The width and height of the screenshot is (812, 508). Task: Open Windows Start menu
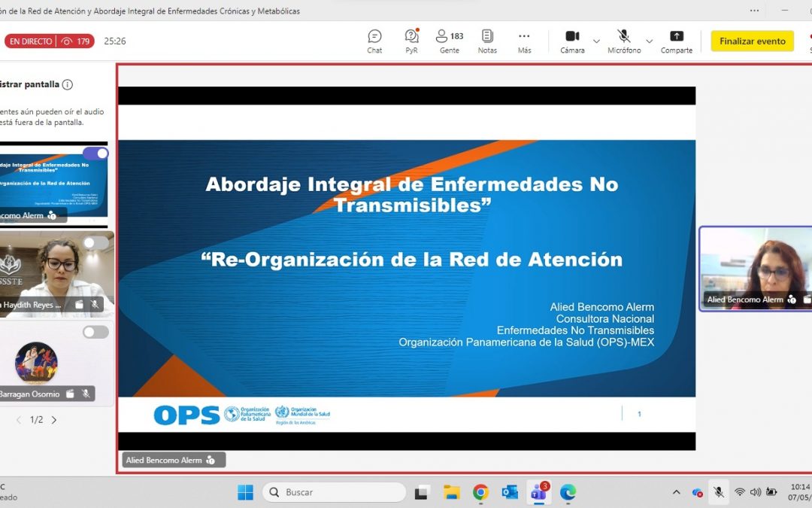245,492
